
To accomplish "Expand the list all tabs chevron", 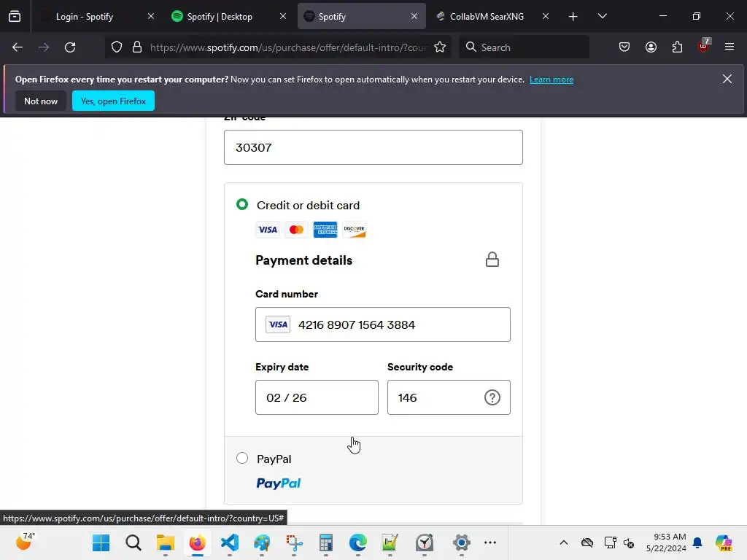I will 602,16.
